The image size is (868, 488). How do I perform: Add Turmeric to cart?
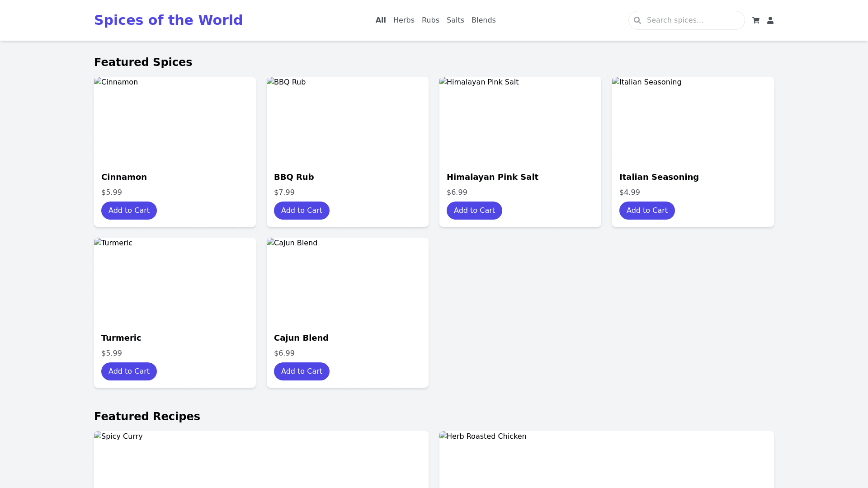point(129,371)
